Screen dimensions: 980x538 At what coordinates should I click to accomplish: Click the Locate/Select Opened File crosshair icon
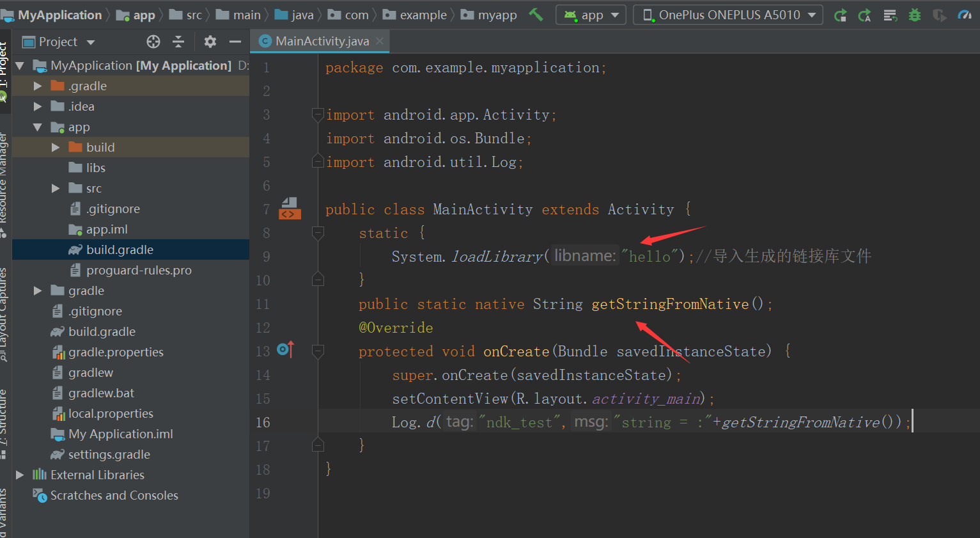pos(153,42)
